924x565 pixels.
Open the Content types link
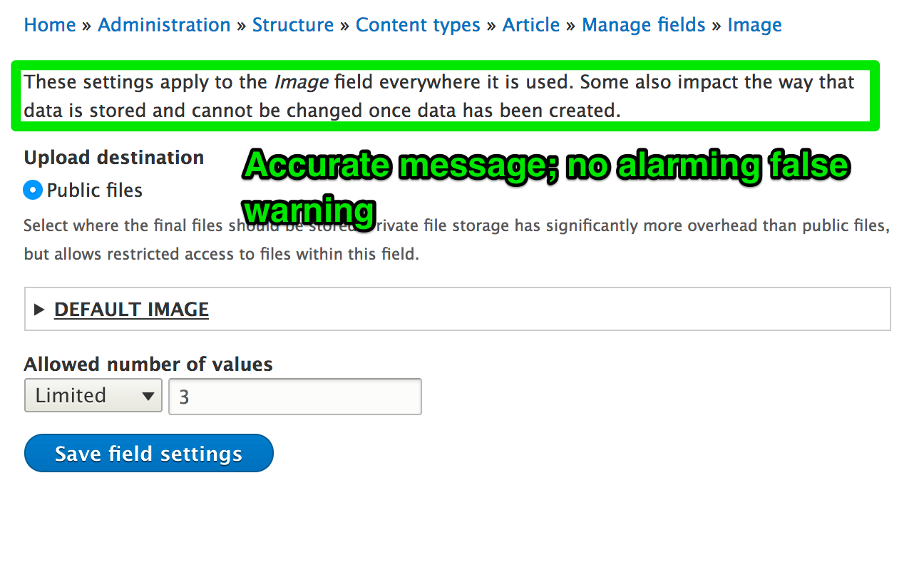418,24
